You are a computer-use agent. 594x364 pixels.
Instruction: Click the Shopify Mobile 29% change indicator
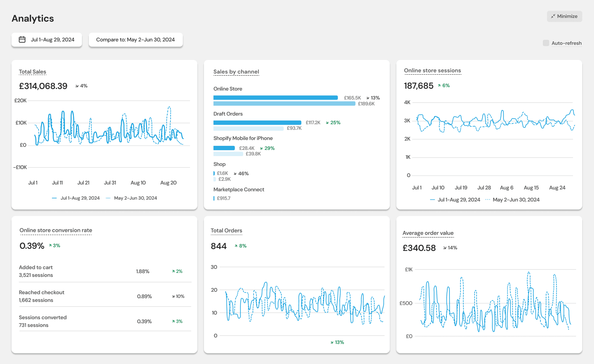pos(267,148)
